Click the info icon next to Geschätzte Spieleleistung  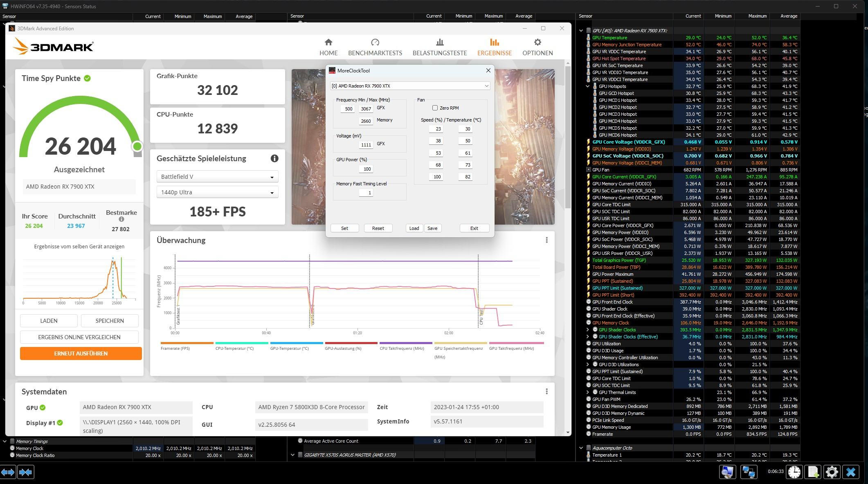pyautogui.click(x=274, y=158)
